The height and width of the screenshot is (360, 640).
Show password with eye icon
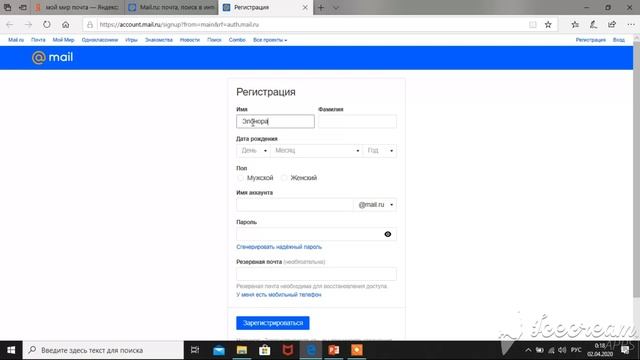(388, 234)
